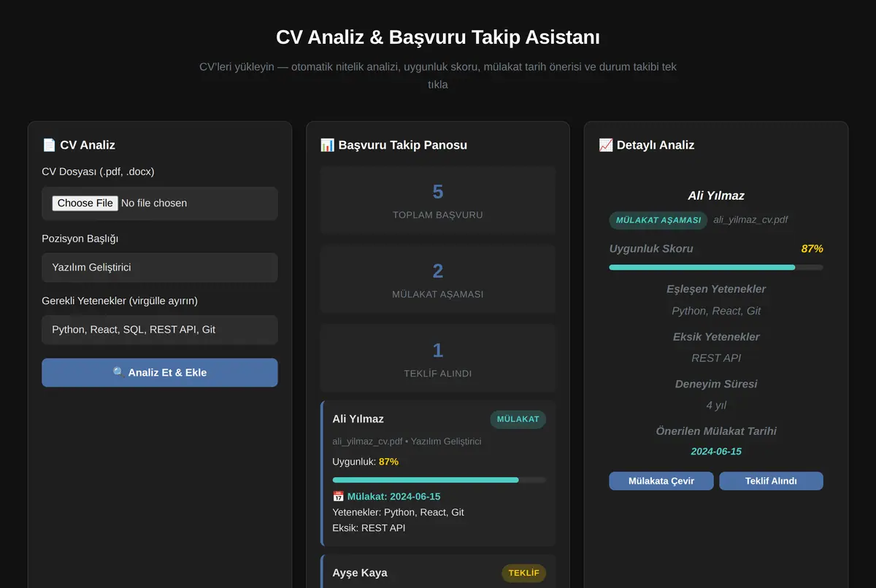Click the Mülakat Aşaması stat tile showing 2

438,279
